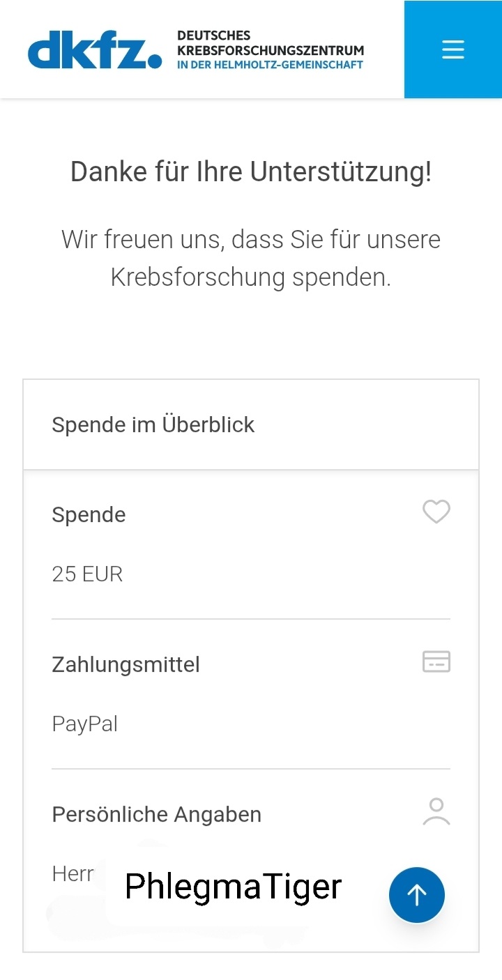The width and height of the screenshot is (502, 980).
Task: Click the Spende im Überblick header
Action: [x=251, y=424]
